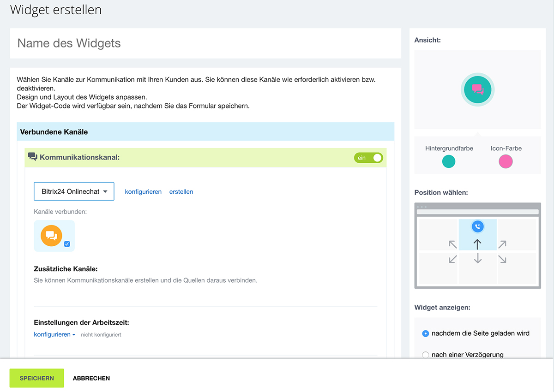Select 'nach einer Verzögerung' radio option

[426, 355]
